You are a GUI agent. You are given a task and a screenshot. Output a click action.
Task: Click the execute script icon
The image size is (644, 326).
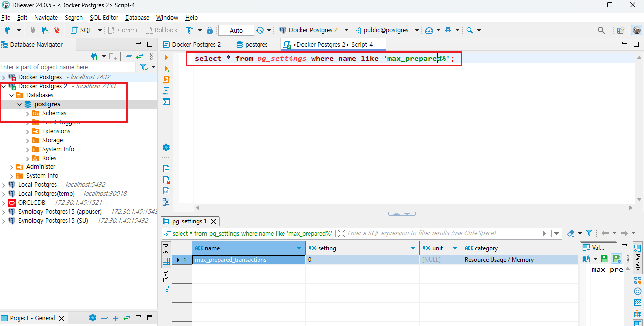coord(166,80)
